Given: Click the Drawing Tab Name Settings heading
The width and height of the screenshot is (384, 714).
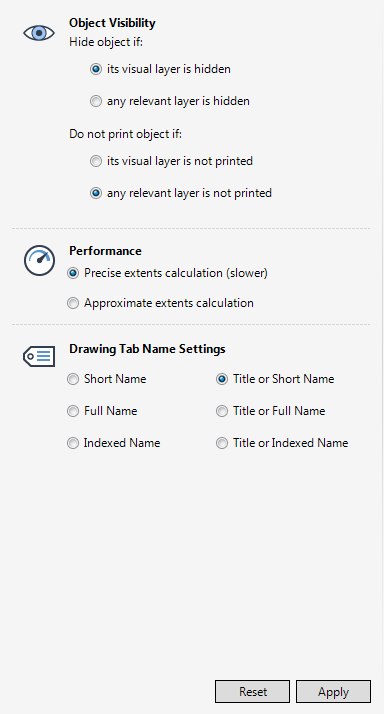Looking at the screenshot, I should pyautogui.click(x=147, y=349).
